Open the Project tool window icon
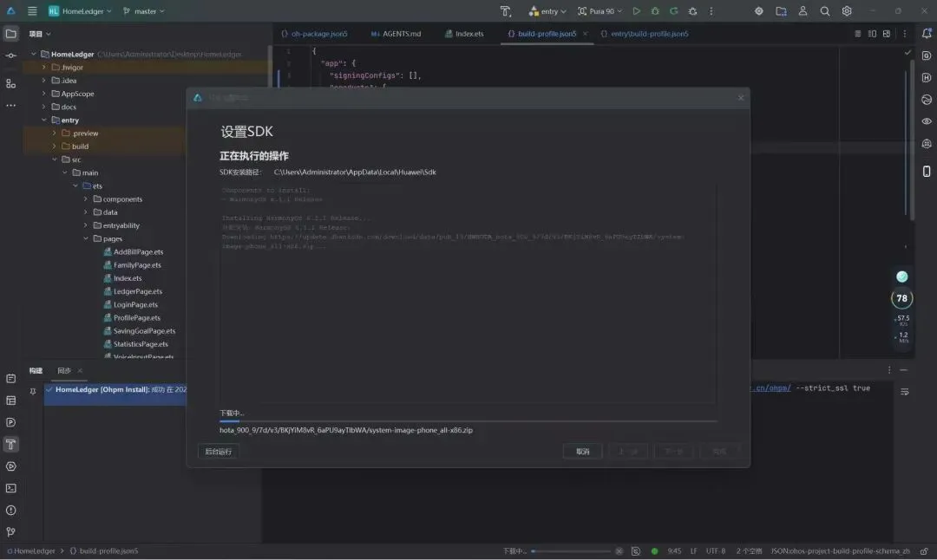The height and width of the screenshot is (560, 937). (x=10, y=34)
